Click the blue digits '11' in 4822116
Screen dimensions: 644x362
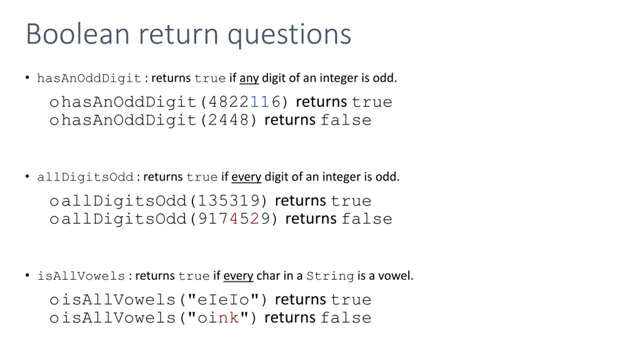[260, 102]
